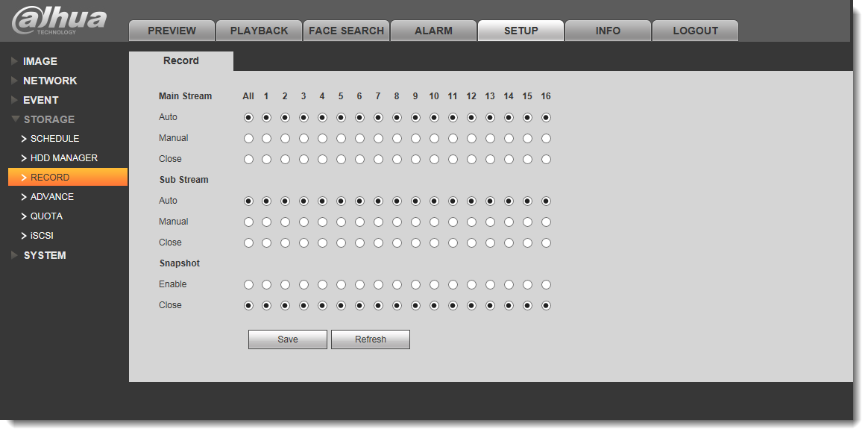Expand the EVENT menu section

click(40, 100)
